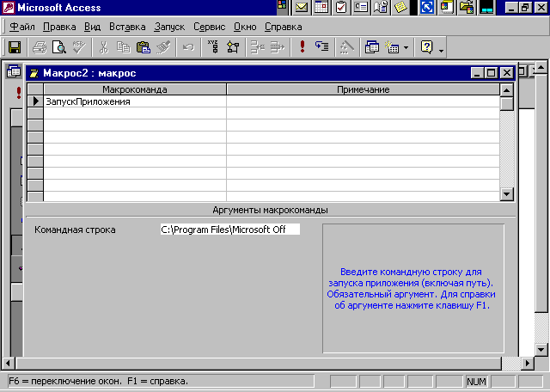Open Print Preview from the toolbar
This screenshot has width=550, height=392.
coord(59,46)
